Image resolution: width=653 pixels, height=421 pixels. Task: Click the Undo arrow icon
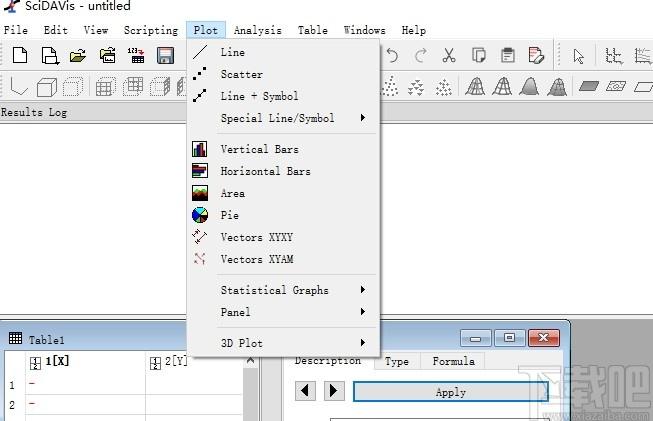[392, 55]
